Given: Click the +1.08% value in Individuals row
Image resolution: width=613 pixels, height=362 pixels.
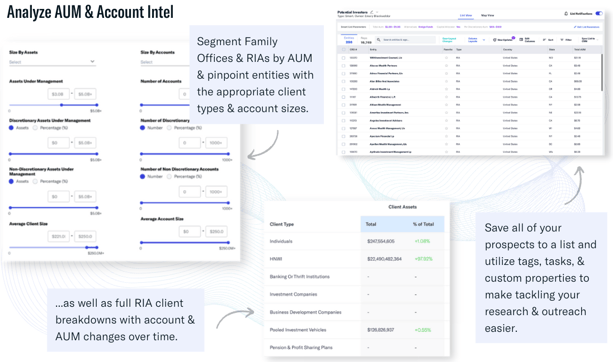Looking at the screenshot, I should 422,241.
